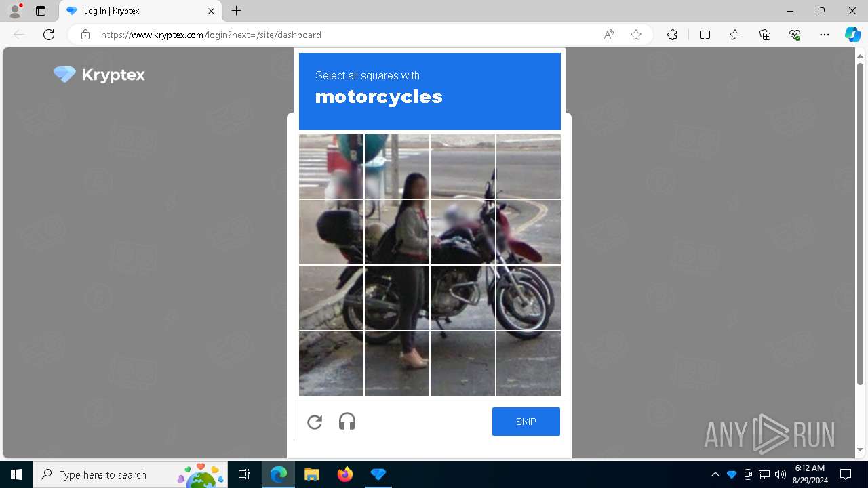The width and height of the screenshot is (868, 488).
Task: Select captcha tile showing woman's feet
Action: coord(397,363)
